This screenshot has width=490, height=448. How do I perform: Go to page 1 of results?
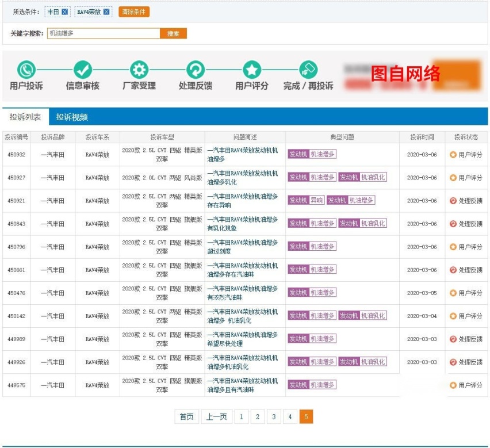[241, 417]
